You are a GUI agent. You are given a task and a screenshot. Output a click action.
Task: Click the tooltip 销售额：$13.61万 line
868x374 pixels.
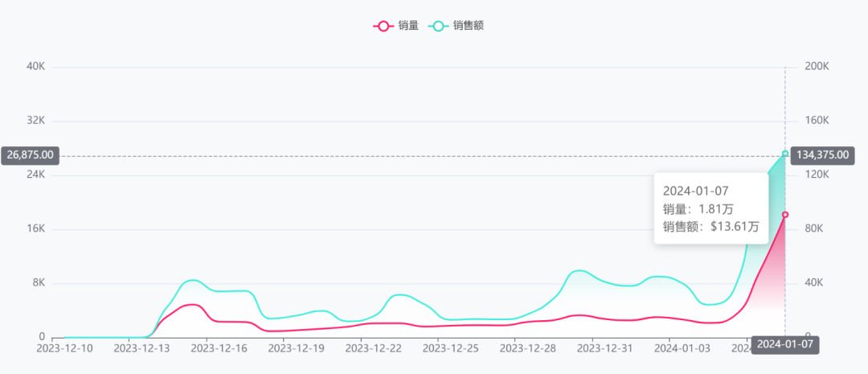pos(709,228)
